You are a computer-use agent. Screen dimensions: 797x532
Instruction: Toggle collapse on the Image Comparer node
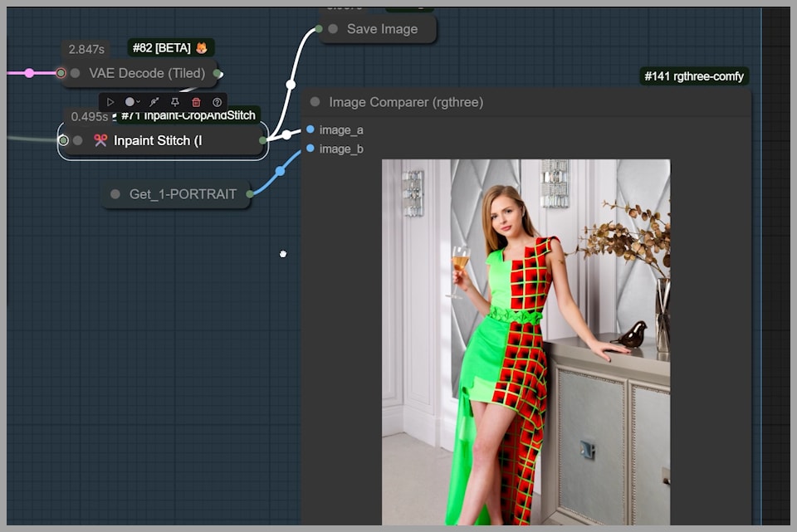(315, 102)
